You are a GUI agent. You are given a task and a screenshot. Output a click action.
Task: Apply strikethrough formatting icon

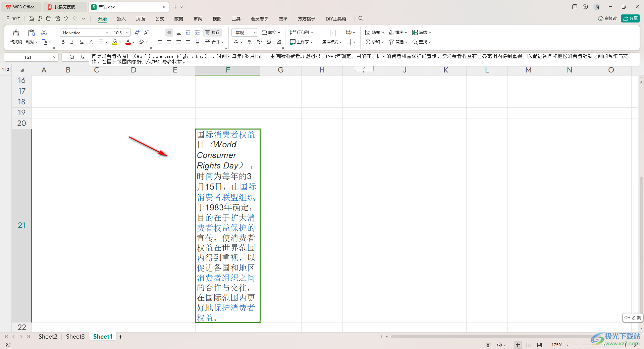[x=91, y=42]
